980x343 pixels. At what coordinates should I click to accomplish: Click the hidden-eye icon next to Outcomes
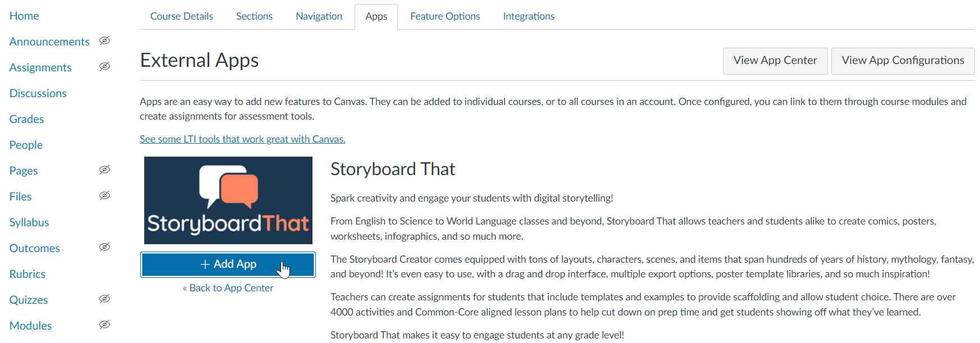click(x=104, y=248)
